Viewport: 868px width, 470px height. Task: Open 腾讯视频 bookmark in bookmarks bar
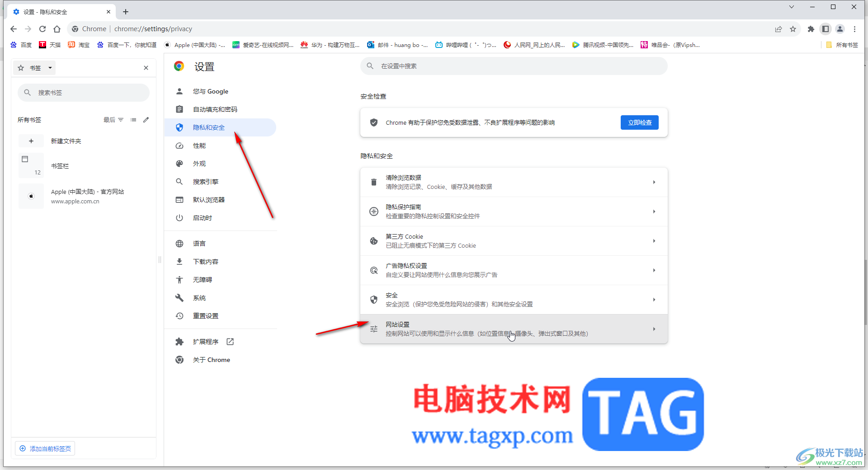[603, 45]
